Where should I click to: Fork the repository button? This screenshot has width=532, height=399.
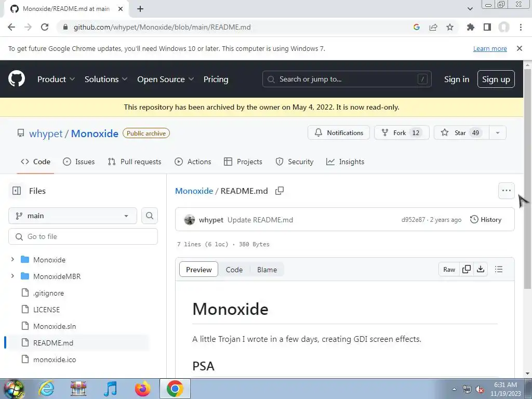click(402, 132)
